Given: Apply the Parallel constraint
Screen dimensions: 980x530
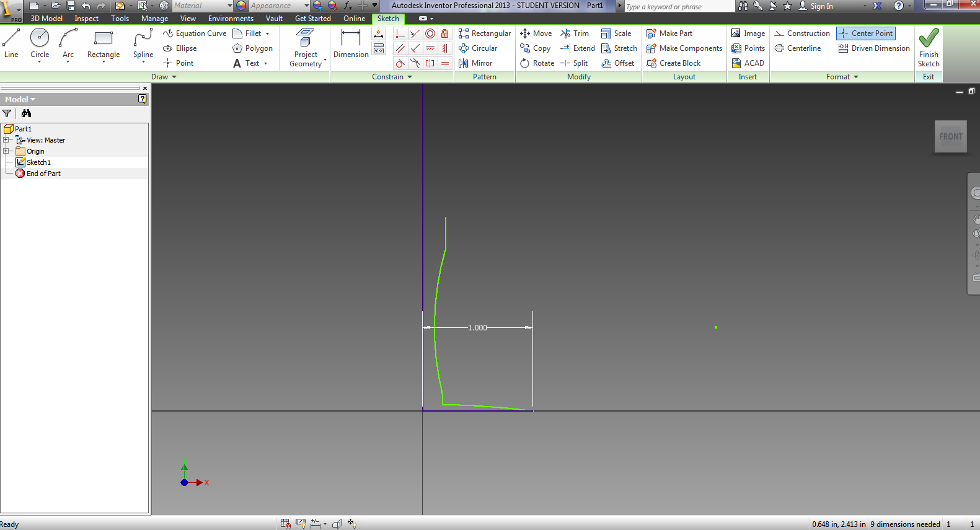Looking at the screenshot, I should coord(400,48).
